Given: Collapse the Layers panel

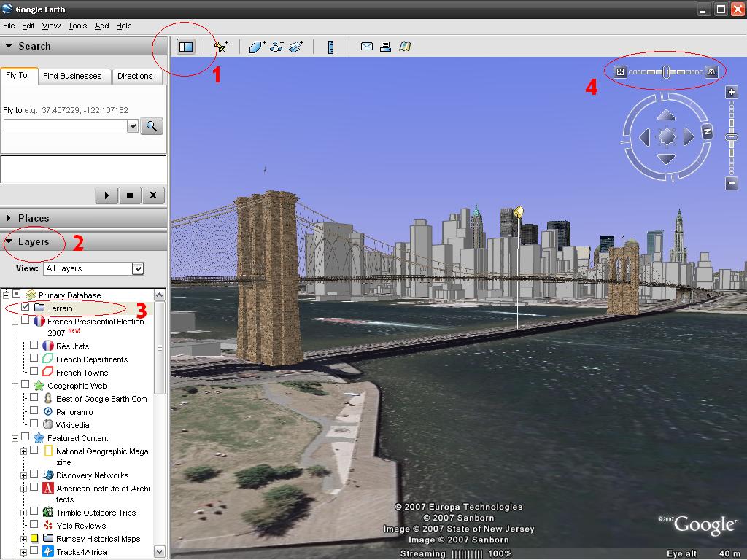Looking at the screenshot, I should (x=9, y=241).
